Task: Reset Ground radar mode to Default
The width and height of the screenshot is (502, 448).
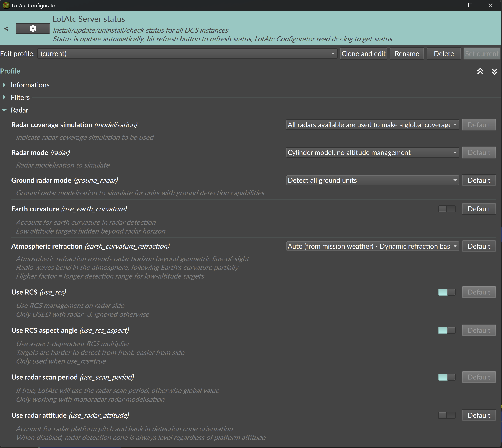Action: pos(479,180)
